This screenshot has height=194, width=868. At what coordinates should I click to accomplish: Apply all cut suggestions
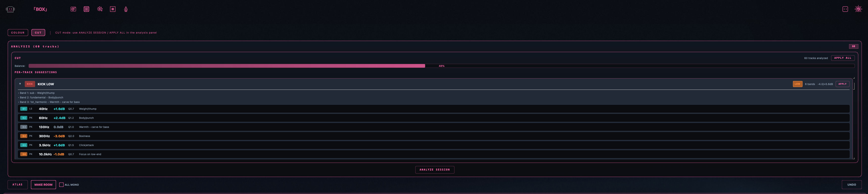(x=843, y=58)
